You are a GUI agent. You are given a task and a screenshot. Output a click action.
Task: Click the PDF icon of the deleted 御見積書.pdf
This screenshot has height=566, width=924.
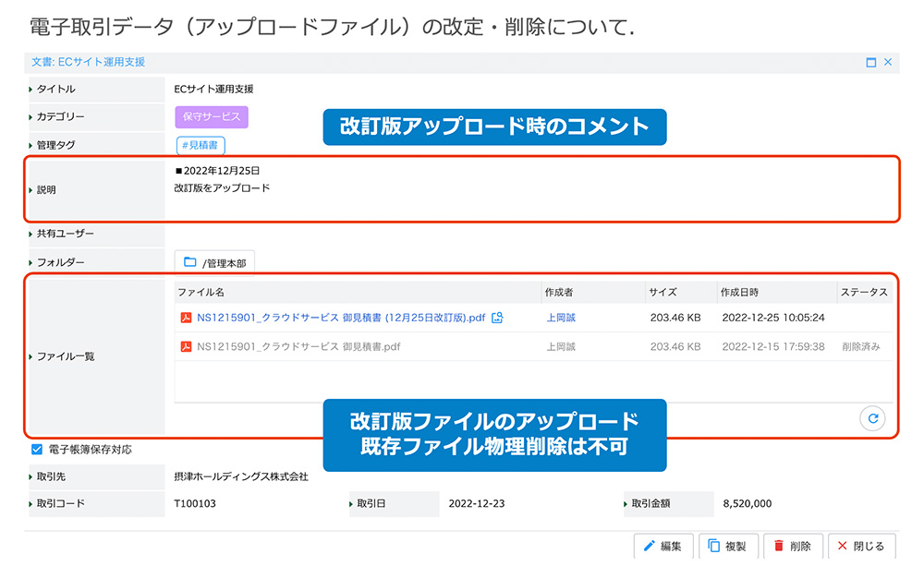[186, 346]
